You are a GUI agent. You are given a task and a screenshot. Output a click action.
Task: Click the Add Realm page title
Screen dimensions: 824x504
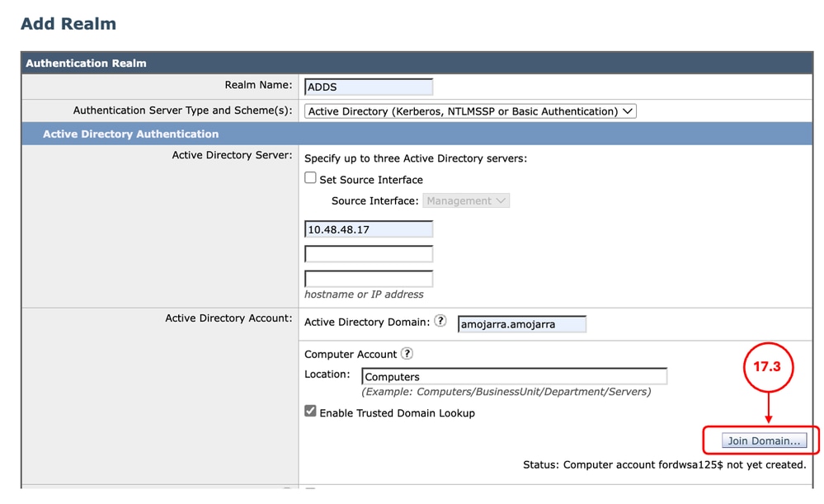(x=68, y=24)
